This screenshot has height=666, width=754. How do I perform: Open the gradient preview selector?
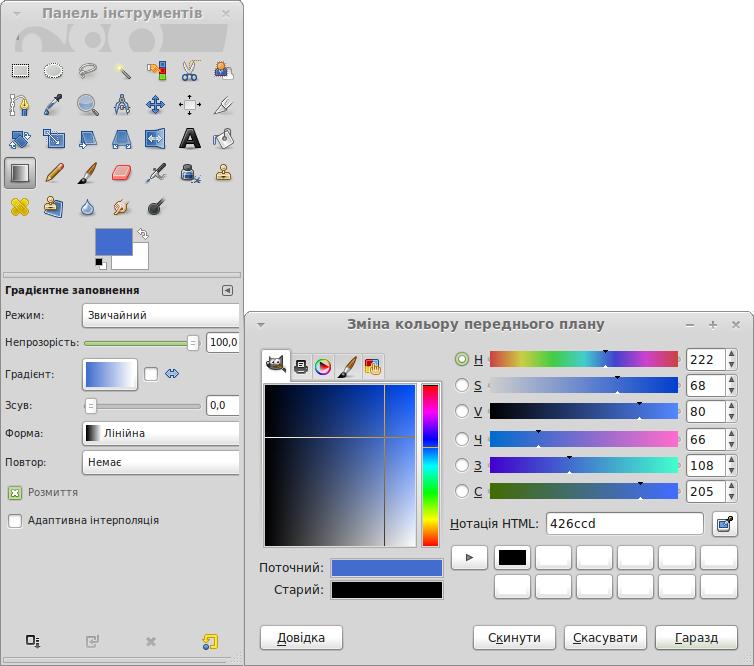pyautogui.click(x=110, y=374)
